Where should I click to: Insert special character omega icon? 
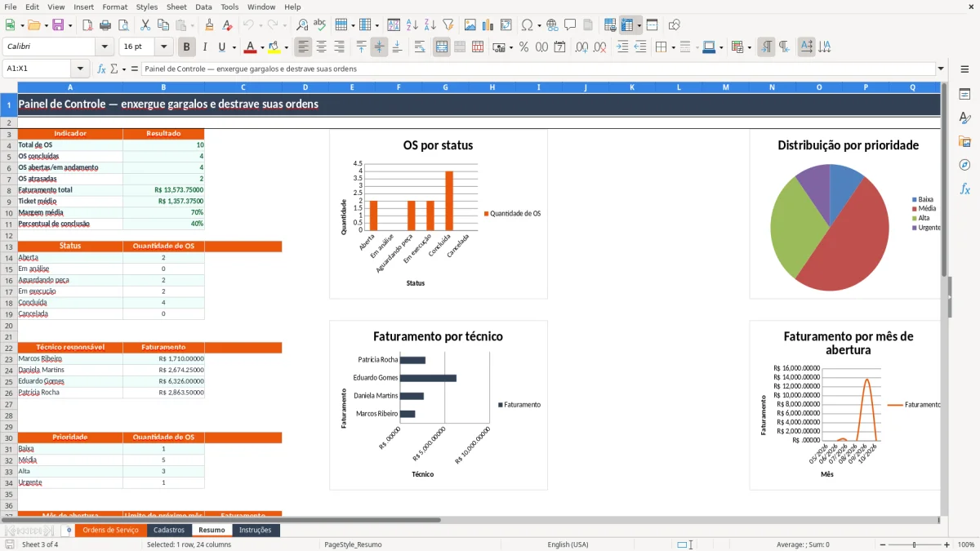click(527, 25)
